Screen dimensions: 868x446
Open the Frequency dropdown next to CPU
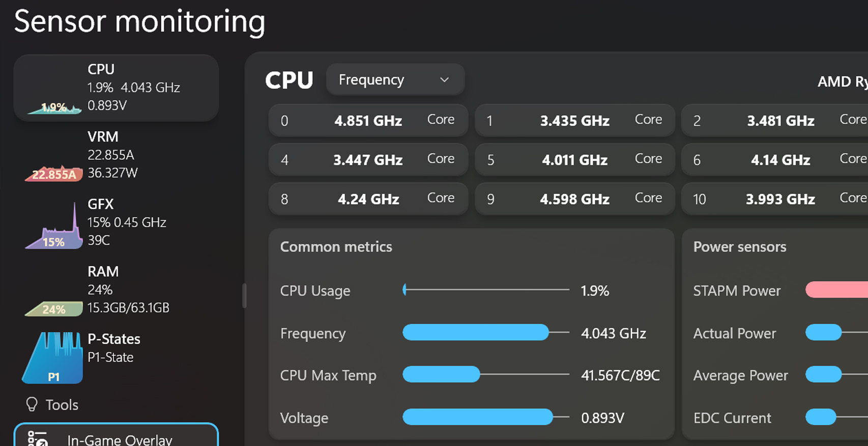click(394, 80)
